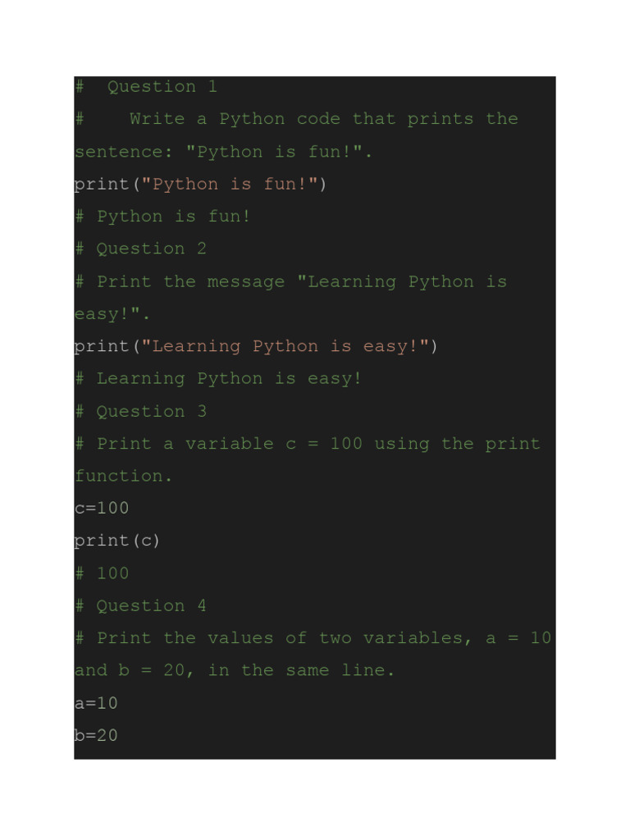Click the 'c=100' assignment line
The image size is (630, 840).
[x=102, y=509]
